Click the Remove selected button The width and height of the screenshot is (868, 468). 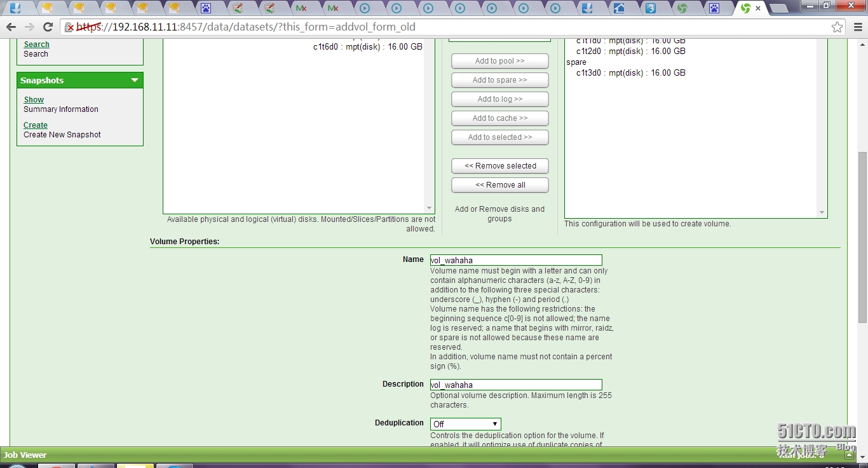click(x=499, y=166)
